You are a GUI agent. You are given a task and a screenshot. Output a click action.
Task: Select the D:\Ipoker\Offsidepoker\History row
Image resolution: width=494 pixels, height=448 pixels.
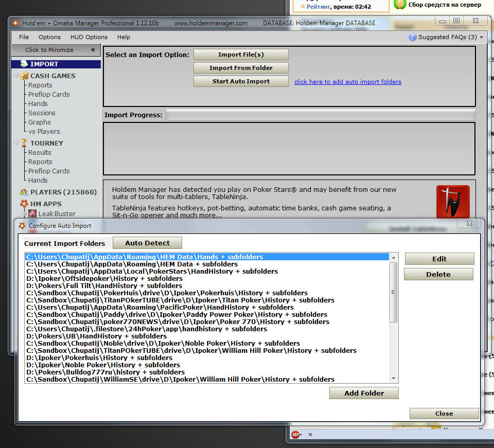[x=207, y=279]
